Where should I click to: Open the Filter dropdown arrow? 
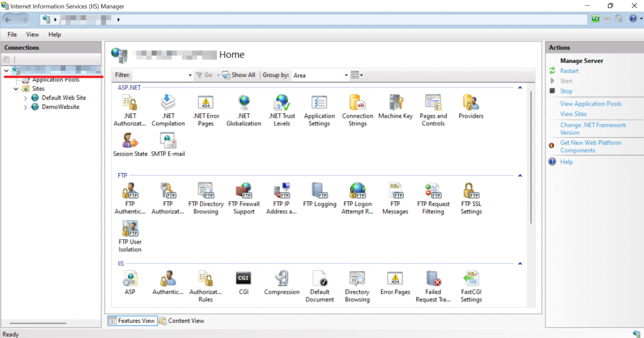pyautogui.click(x=190, y=76)
